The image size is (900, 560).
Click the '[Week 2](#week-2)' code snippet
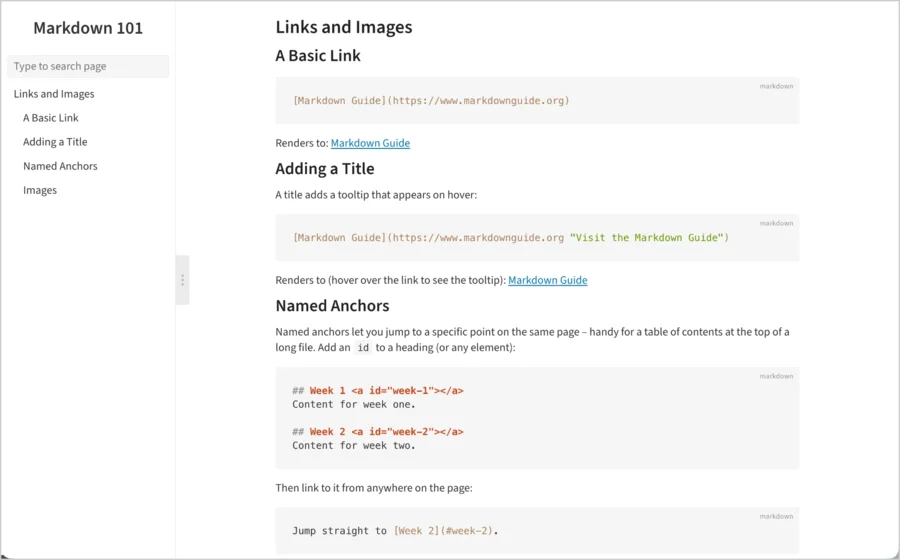pyautogui.click(x=443, y=531)
